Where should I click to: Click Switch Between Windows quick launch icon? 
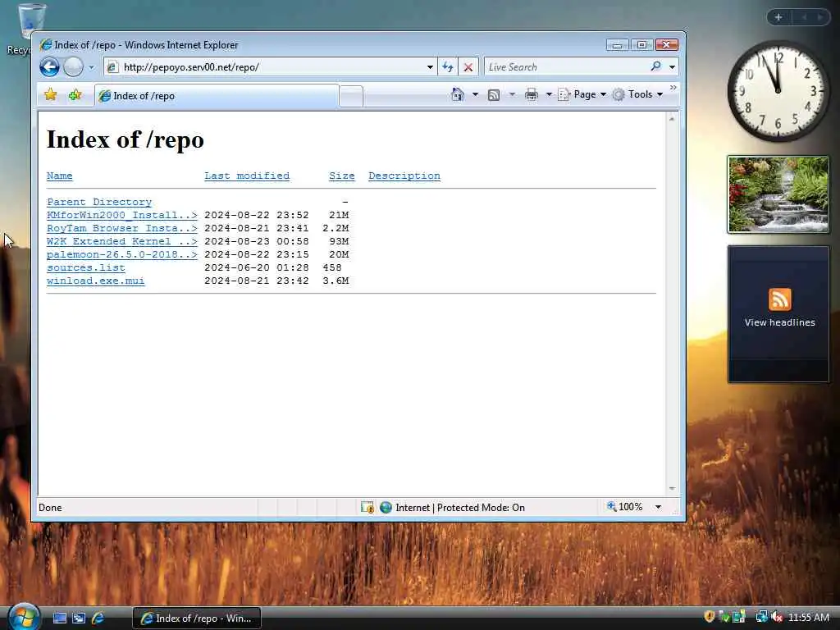click(79, 619)
